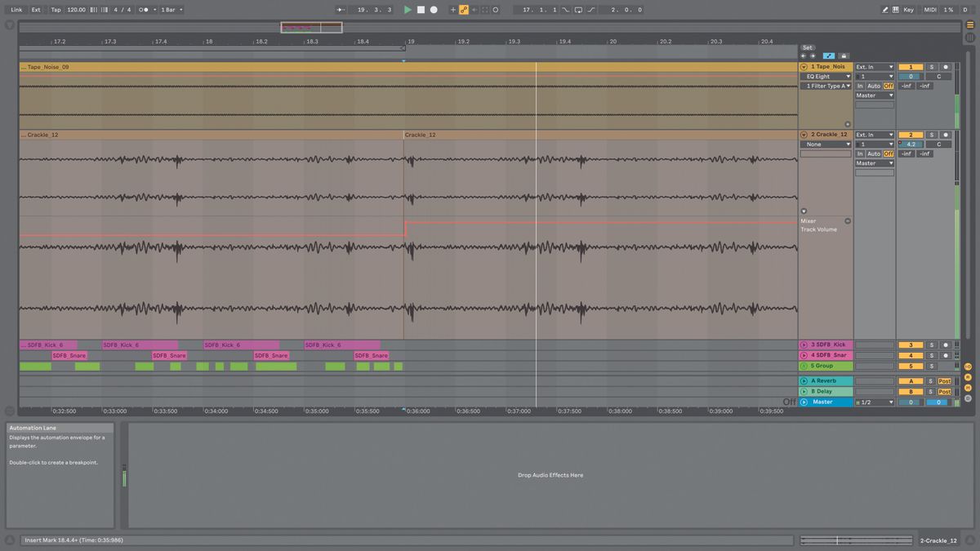The width and height of the screenshot is (980, 551).
Task: Enter MIDI Map Mode
Action: click(930, 9)
